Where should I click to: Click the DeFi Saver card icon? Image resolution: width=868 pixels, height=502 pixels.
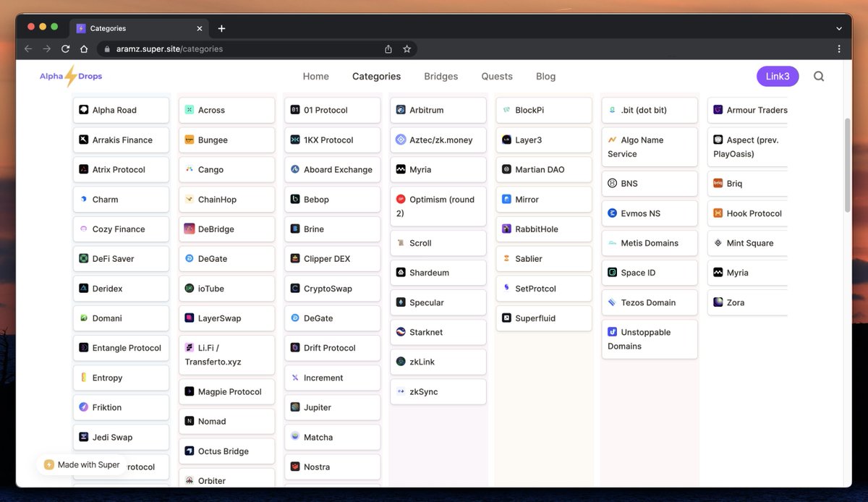click(84, 258)
